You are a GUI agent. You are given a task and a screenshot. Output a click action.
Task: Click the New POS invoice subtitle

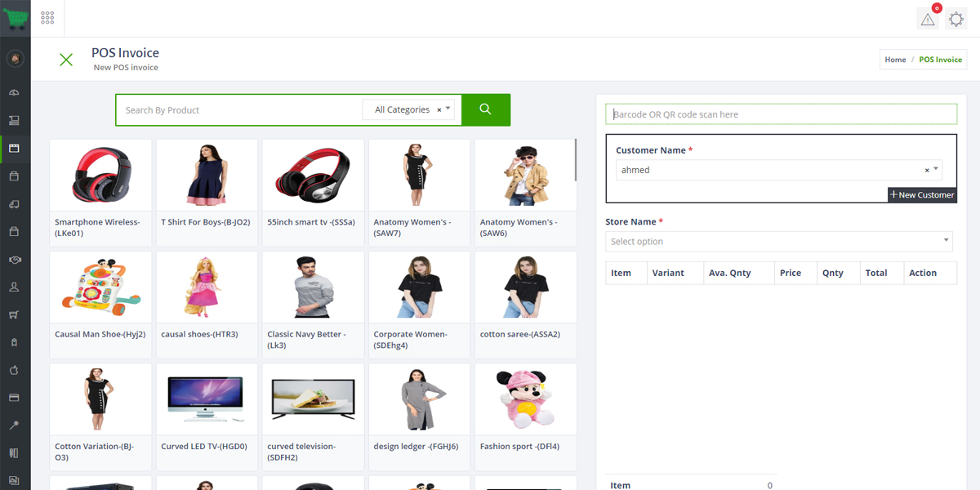click(126, 67)
